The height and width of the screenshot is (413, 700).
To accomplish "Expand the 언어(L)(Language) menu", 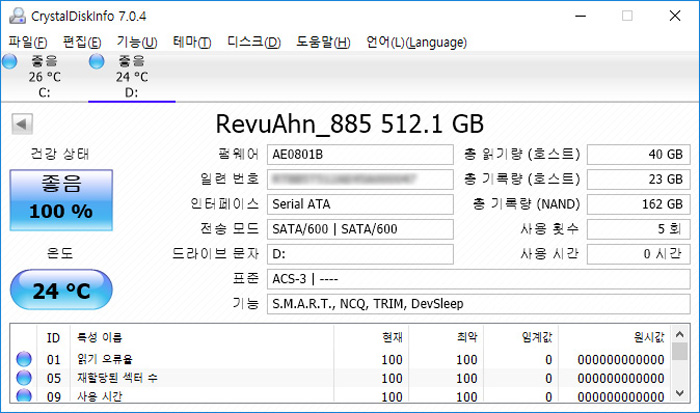I will 416,42.
